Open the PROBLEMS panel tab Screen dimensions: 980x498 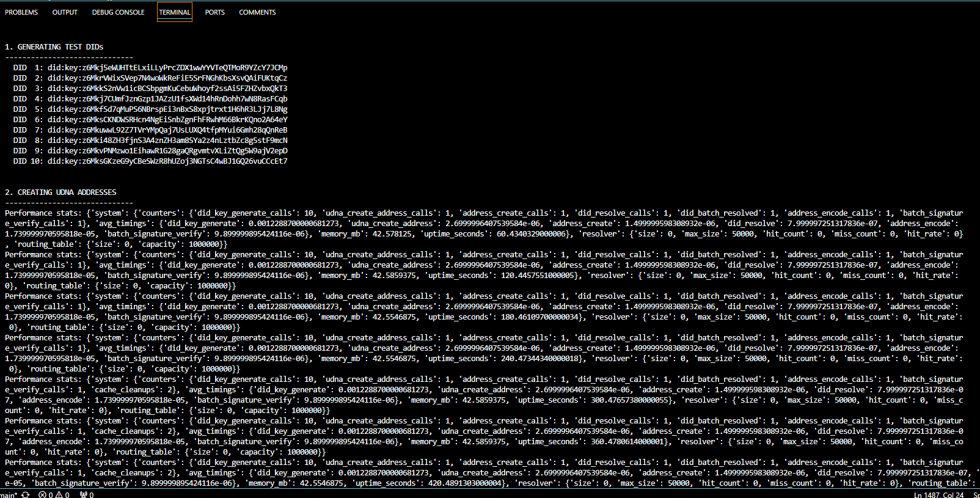coord(21,12)
